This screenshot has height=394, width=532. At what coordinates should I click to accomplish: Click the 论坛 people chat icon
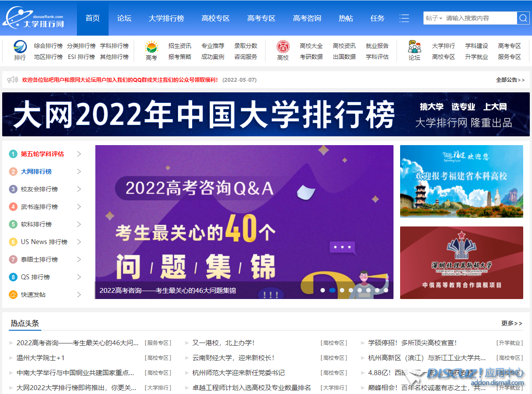pyautogui.click(x=414, y=47)
